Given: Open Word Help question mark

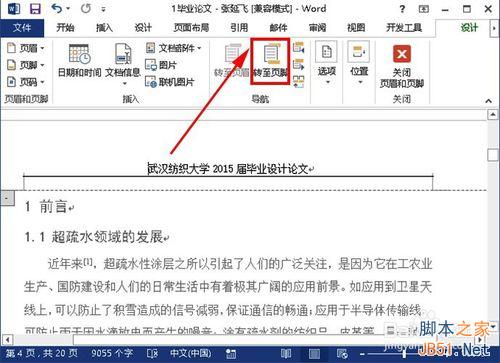Looking at the screenshot, I should pyautogui.click(x=402, y=9).
